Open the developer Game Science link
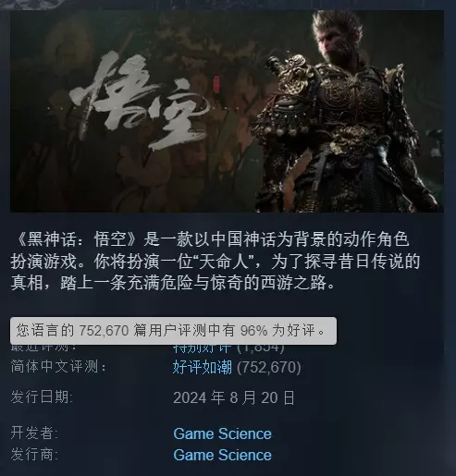Screen dimensions: 456x476 tap(222, 433)
